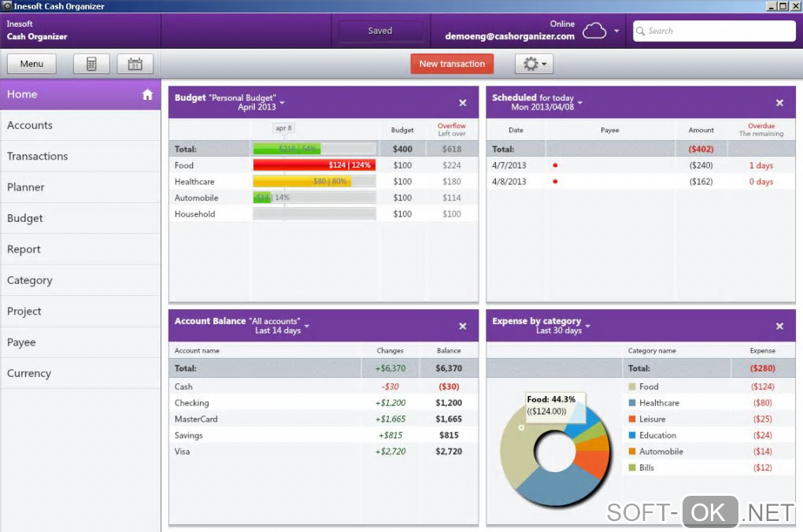The width and height of the screenshot is (803, 532).
Task: Click the settings gear button
Action: [x=534, y=64]
